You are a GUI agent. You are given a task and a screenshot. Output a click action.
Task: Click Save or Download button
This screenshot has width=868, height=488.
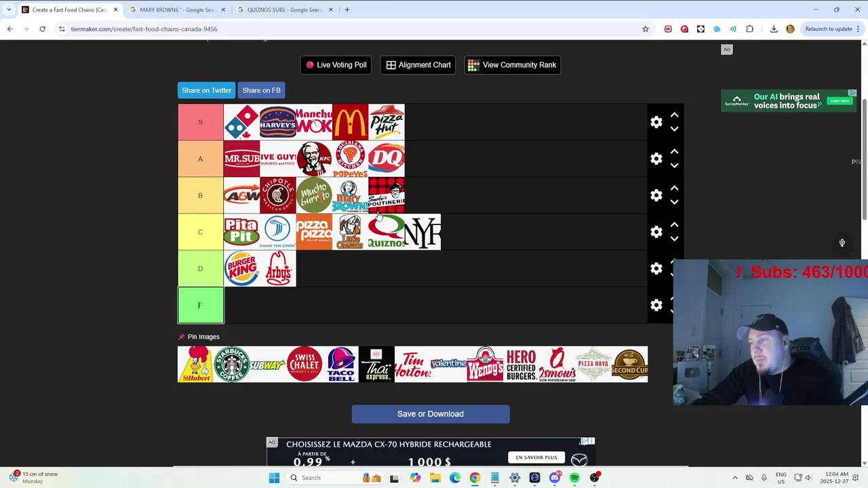431,414
